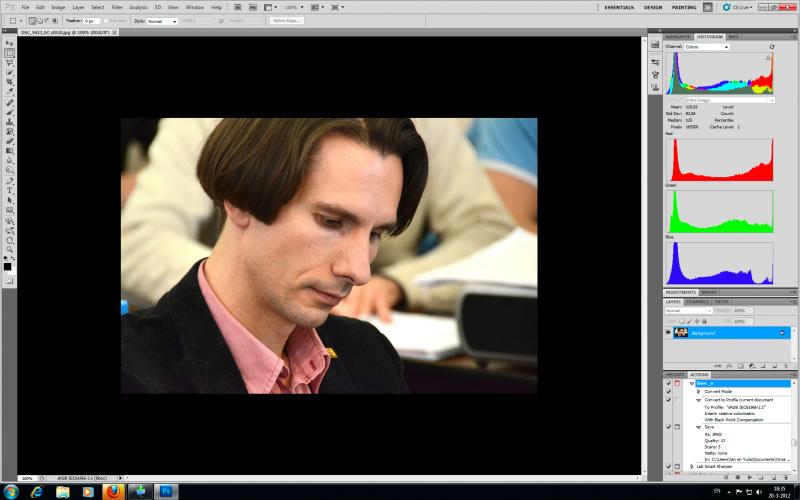Viewport: 800px width, 500px height.
Task: Open the Filter menu
Action: point(117,7)
